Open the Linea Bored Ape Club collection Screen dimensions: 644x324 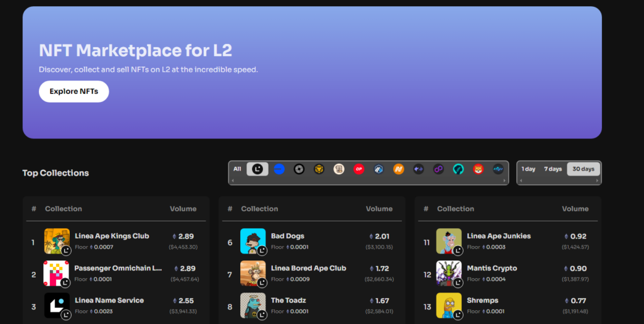click(x=308, y=268)
